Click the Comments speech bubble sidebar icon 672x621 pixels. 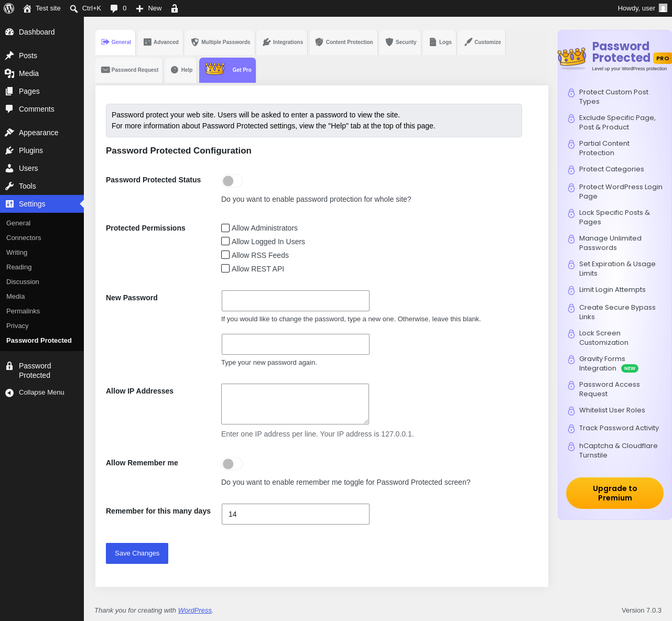tap(9, 109)
